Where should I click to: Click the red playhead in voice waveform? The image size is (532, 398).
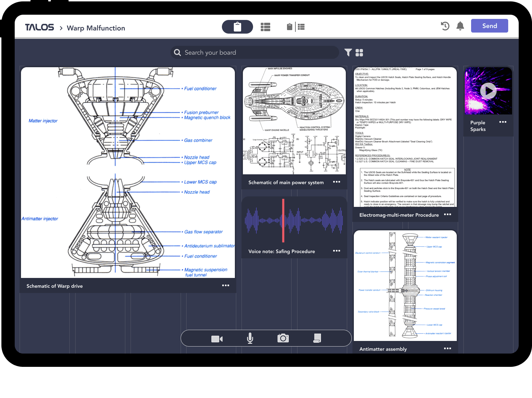pyautogui.click(x=283, y=221)
